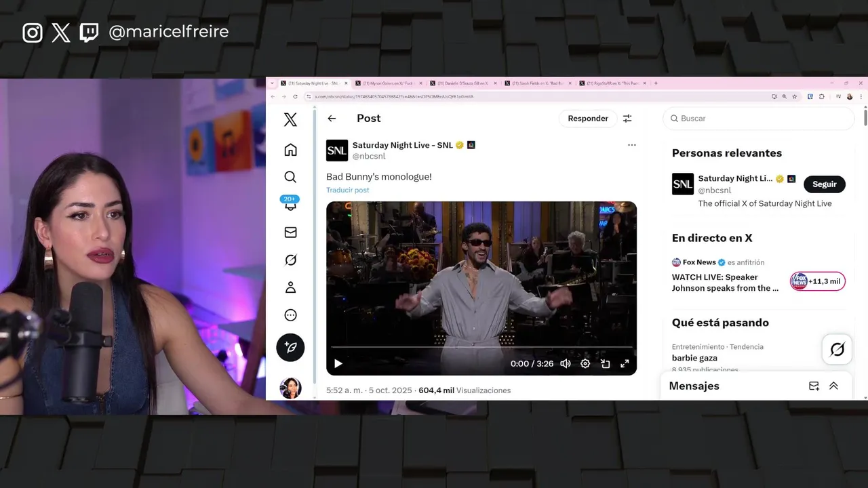Click the browser back arrow

click(273, 97)
